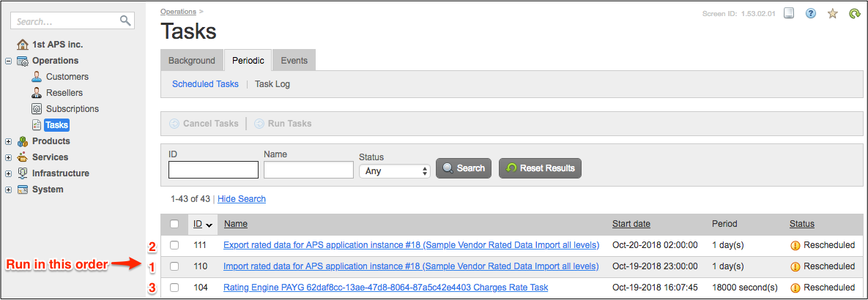The height and width of the screenshot is (300, 868).
Task: Expand the Products tree node
Action: [x=9, y=141]
